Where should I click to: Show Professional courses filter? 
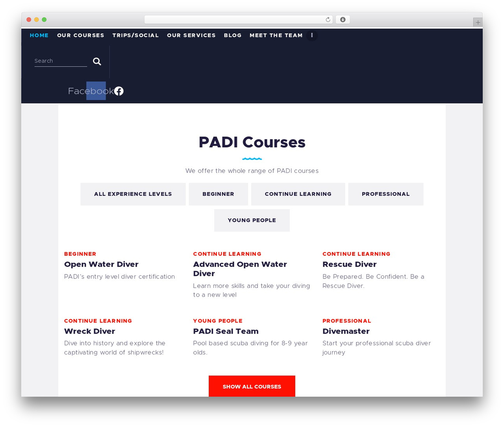click(386, 194)
